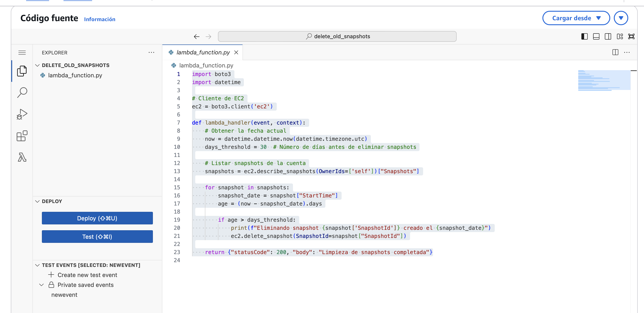Screen dimensions: 644x313
Task: Open the round dropdown arrow beside Cargar desde
Action: pos(621,18)
